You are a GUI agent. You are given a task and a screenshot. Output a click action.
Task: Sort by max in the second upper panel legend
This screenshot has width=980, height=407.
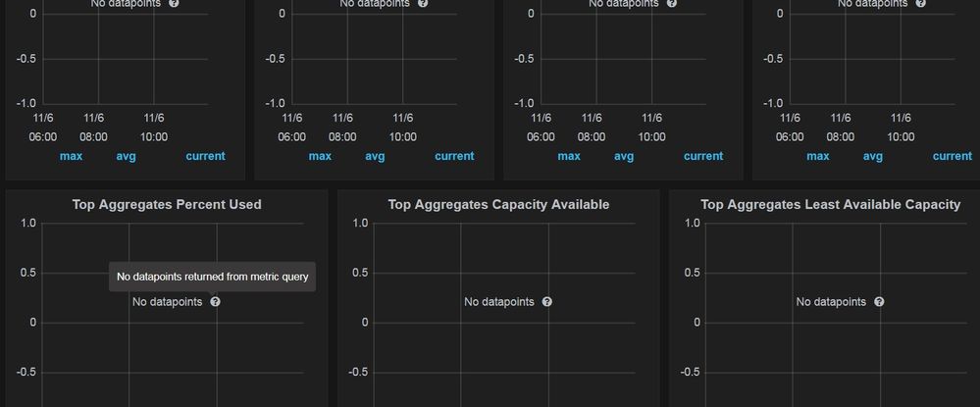(320, 156)
